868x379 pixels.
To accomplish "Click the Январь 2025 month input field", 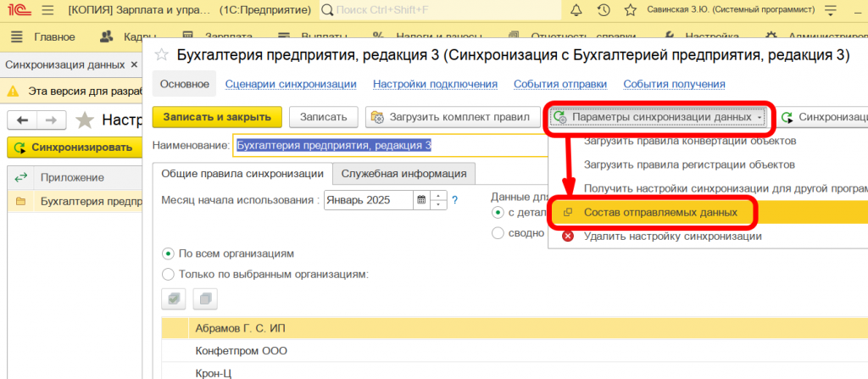I will pyautogui.click(x=369, y=200).
